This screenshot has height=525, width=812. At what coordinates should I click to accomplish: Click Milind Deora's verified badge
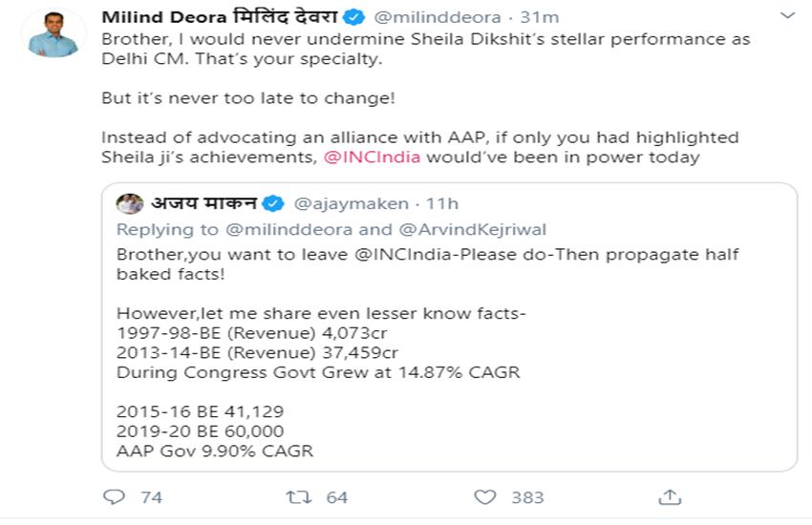[353, 18]
